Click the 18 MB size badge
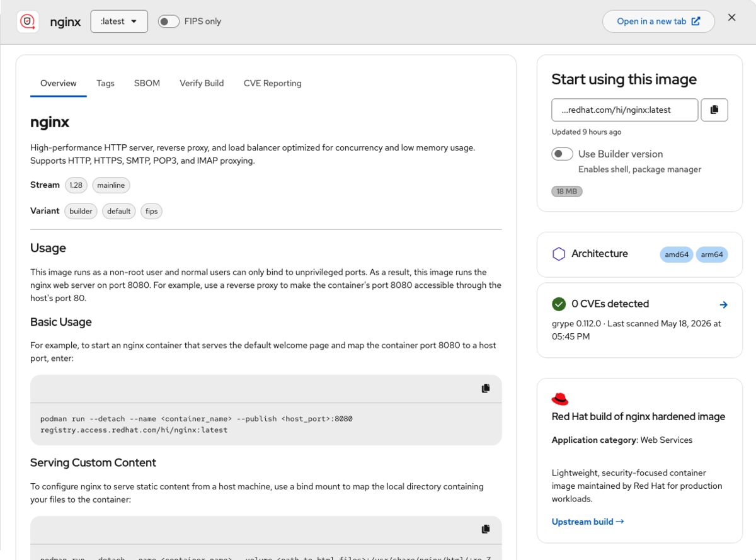 (567, 191)
